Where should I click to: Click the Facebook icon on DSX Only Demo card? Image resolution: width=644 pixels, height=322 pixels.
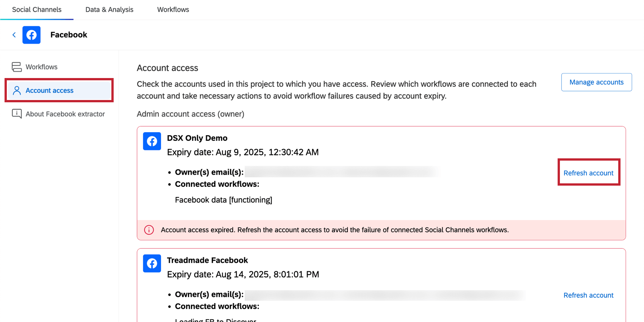point(152,141)
